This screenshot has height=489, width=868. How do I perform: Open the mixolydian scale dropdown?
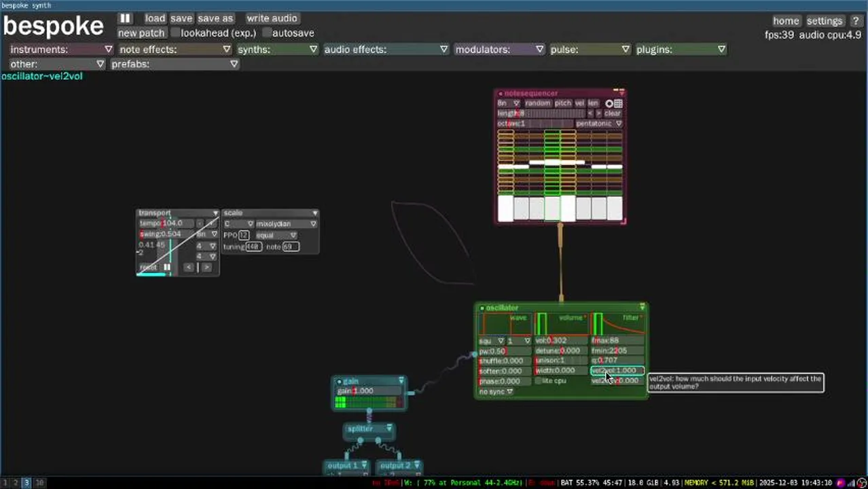tap(287, 224)
